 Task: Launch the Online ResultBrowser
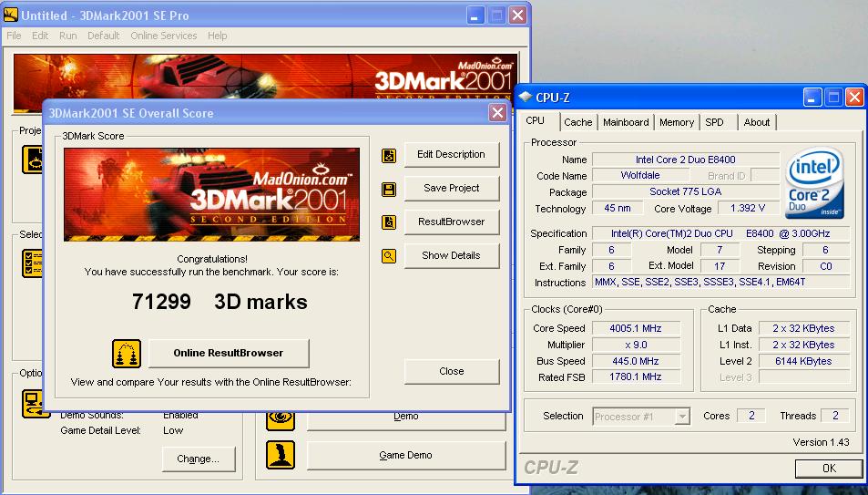pos(228,353)
